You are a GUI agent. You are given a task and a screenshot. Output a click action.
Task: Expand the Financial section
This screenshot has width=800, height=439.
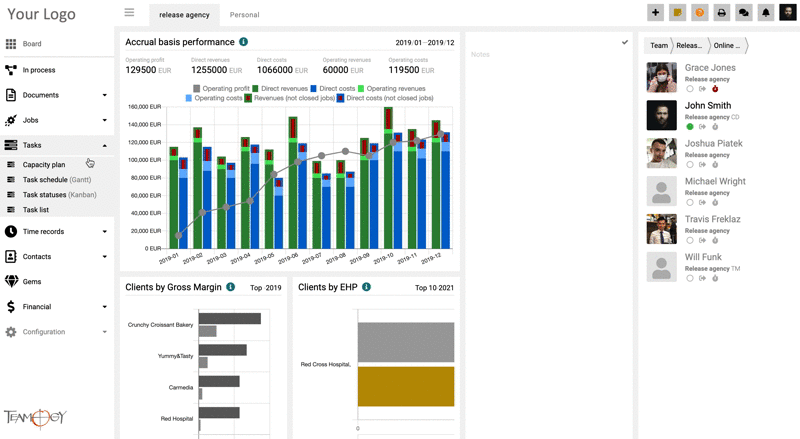(104, 307)
